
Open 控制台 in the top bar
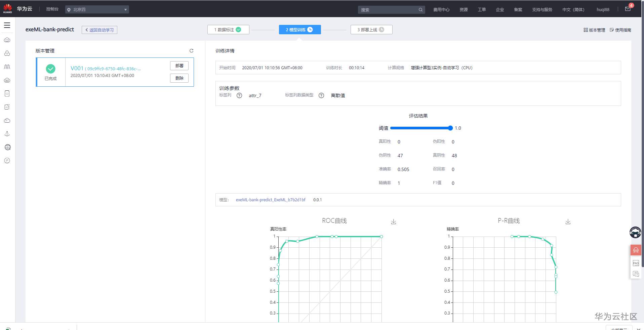(x=52, y=9)
